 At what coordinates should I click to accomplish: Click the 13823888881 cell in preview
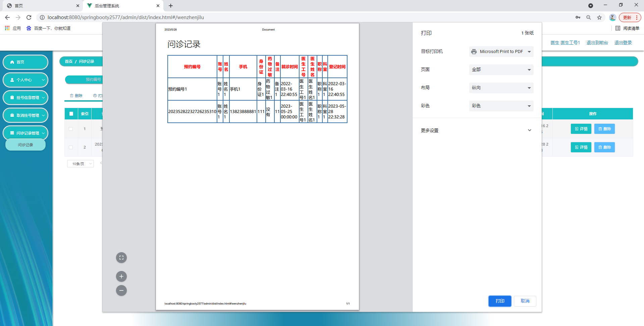coord(243,112)
